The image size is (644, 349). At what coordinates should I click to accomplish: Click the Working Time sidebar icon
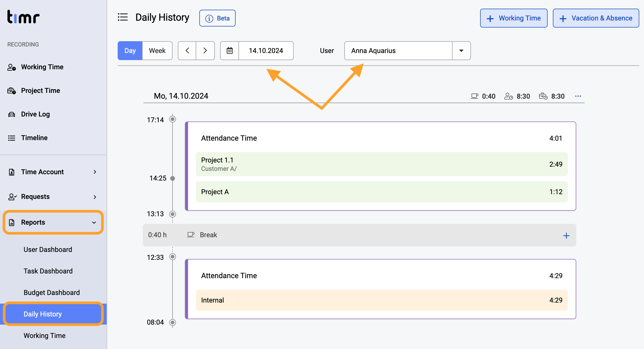(x=12, y=67)
